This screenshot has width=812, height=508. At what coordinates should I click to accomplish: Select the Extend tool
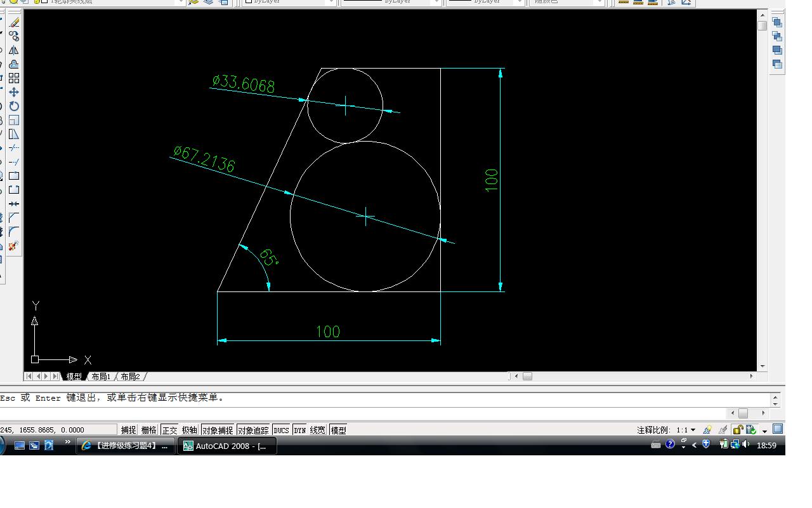(x=14, y=162)
